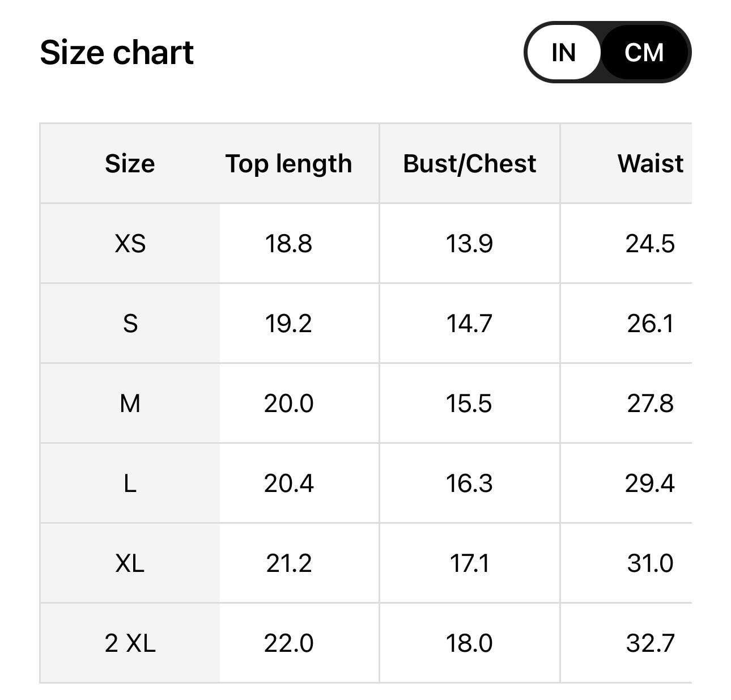Click 2 XL top length value 22.0
731x700 pixels.
point(288,643)
